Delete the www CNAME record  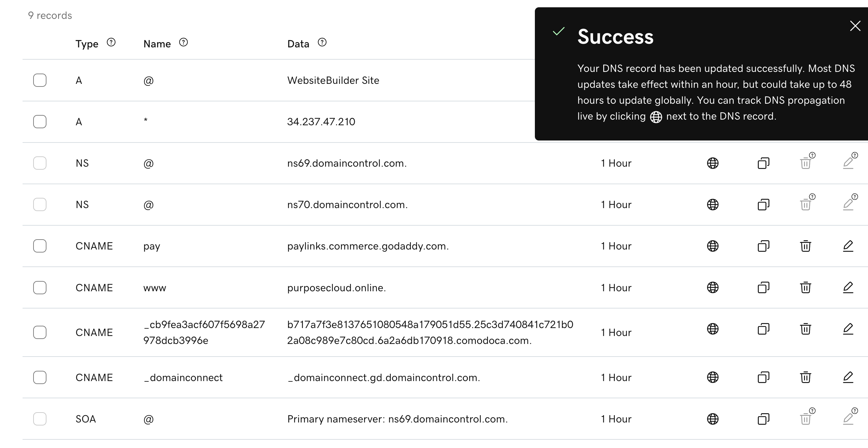[x=805, y=287]
